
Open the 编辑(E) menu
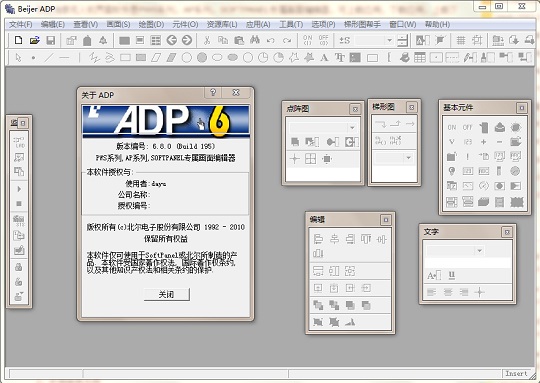click(53, 24)
